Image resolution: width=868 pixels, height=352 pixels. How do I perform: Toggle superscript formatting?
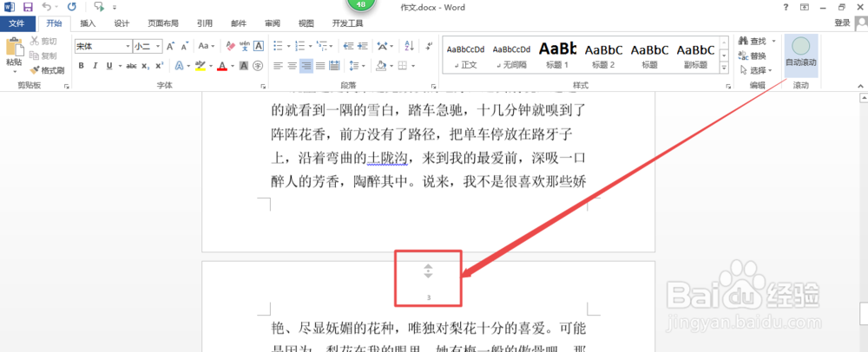[159, 66]
